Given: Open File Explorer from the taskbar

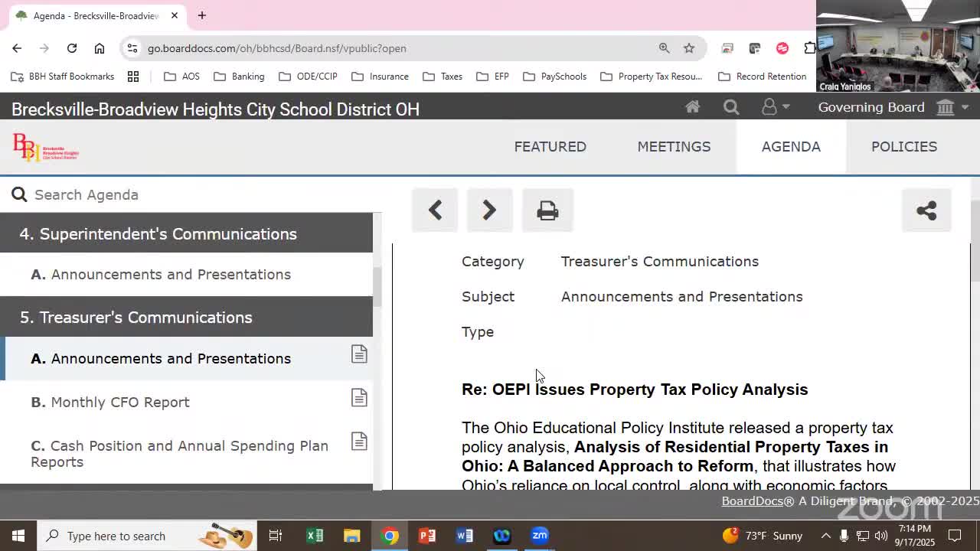Looking at the screenshot, I should tap(352, 536).
